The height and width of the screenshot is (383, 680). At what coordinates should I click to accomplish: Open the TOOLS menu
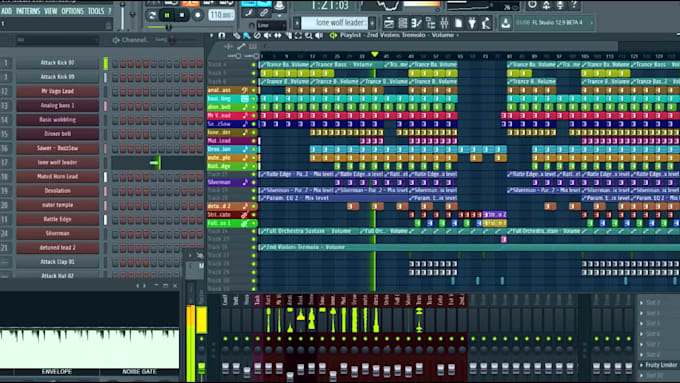click(x=96, y=11)
